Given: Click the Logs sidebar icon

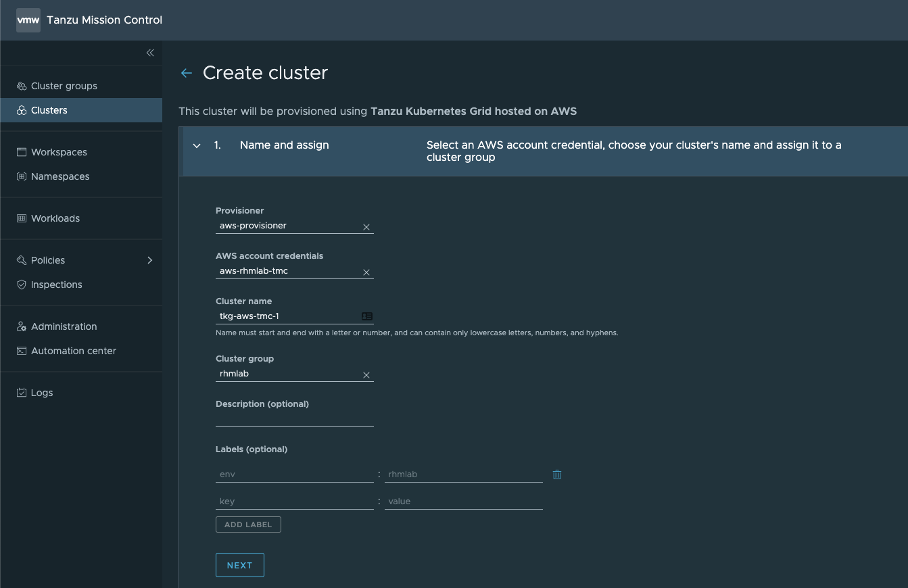Looking at the screenshot, I should (22, 393).
